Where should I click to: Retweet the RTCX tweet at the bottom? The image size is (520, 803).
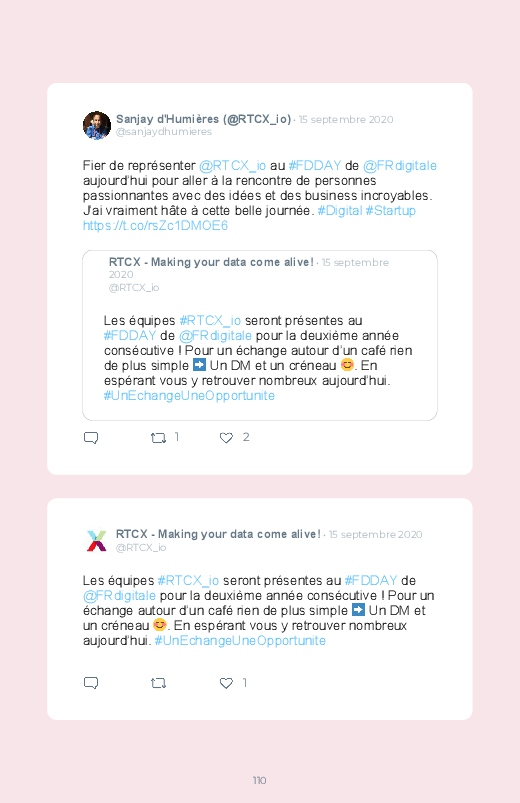coord(158,683)
